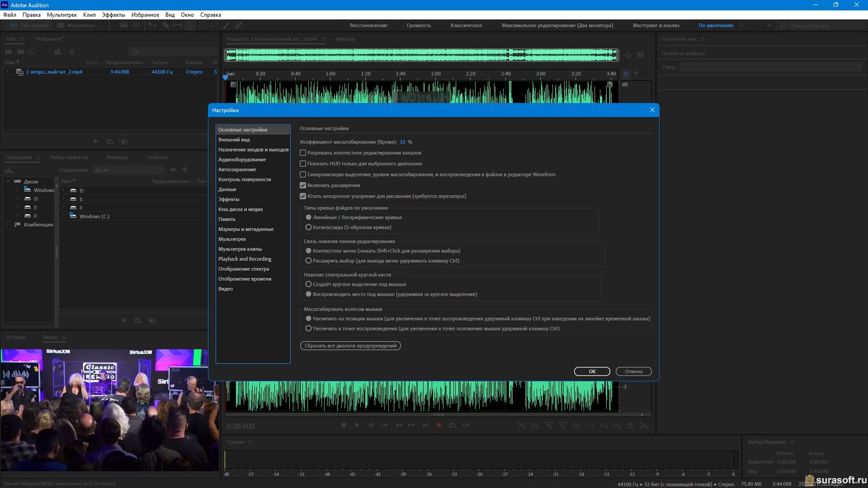Uncheck Включить расширения checkbox
Viewport: 868px width, 488px height.
303,185
